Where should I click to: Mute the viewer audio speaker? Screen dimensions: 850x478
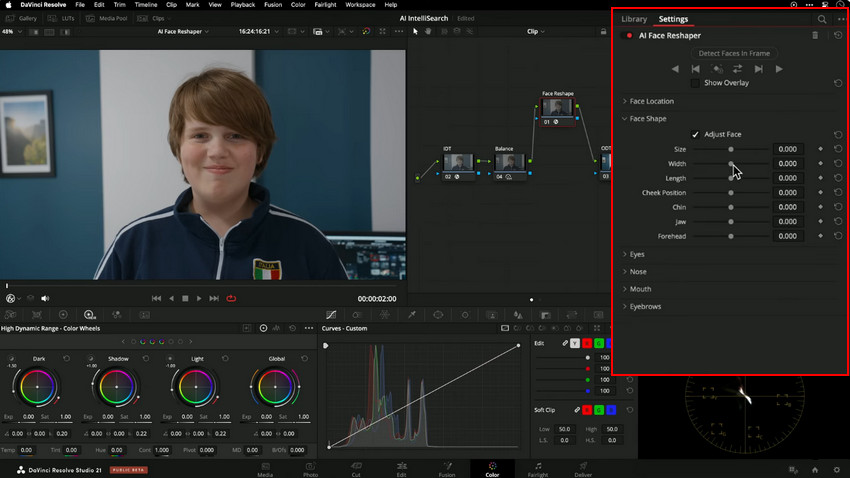pos(45,299)
